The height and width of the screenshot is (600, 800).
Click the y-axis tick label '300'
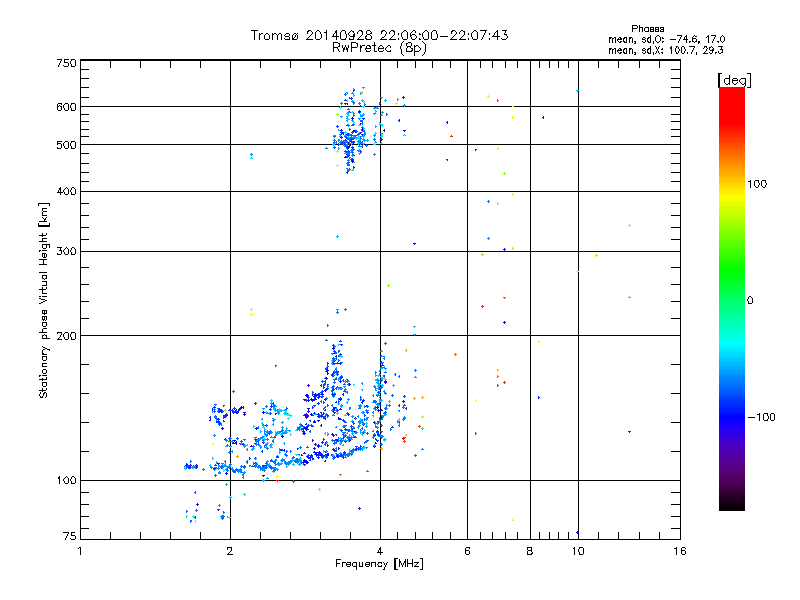coord(66,252)
